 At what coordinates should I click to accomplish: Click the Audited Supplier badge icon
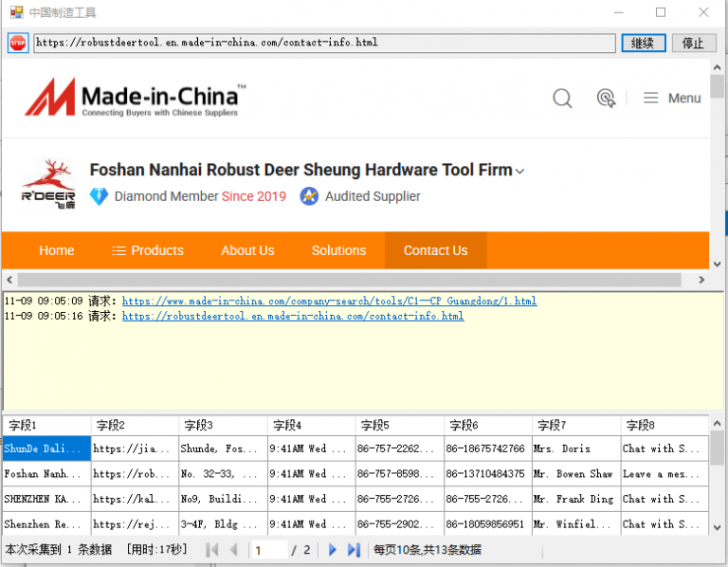pyautogui.click(x=309, y=196)
